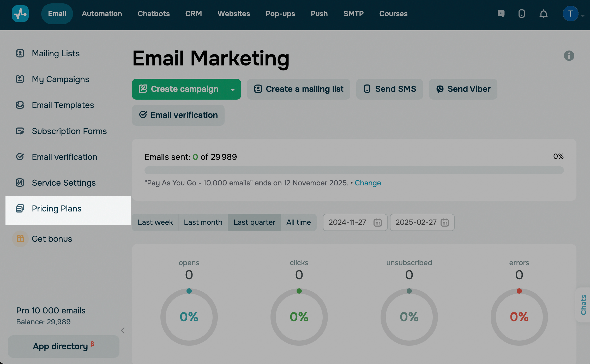Expand the Create campaign dropdown arrow
590x364 pixels.
[233, 89]
